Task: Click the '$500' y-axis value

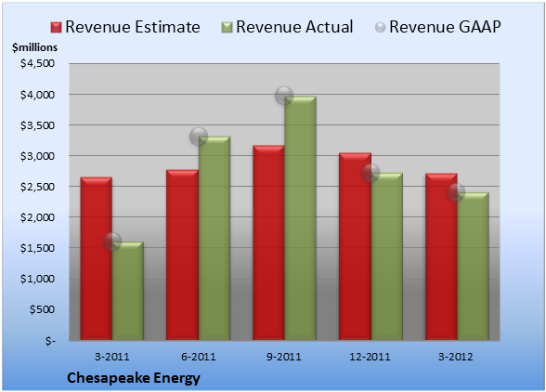Action: tap(43, 309)
